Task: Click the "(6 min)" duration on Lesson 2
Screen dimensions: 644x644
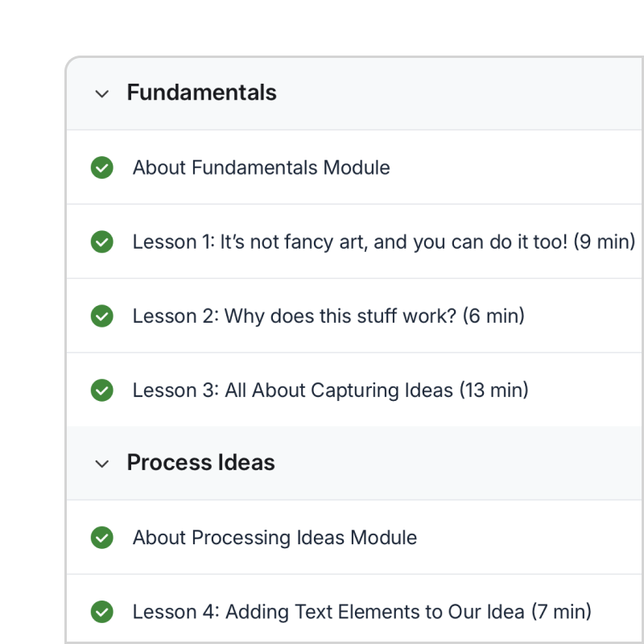Action: (x=493, y=316)
